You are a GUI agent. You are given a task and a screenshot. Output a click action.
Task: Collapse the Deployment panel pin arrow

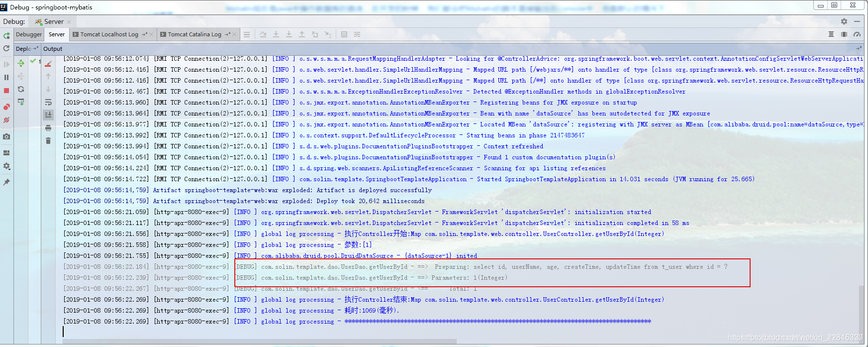point(35,49)
